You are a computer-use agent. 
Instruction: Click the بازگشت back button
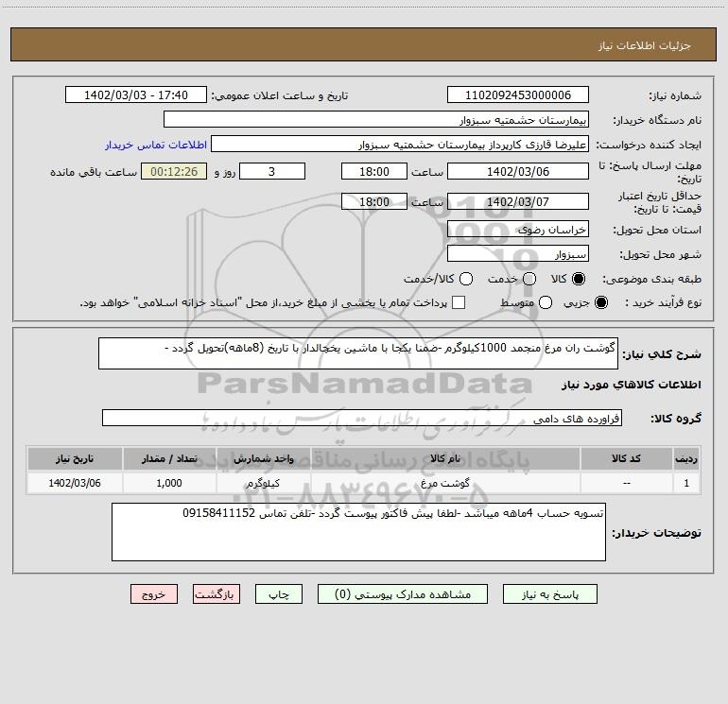tap(217, 594)
